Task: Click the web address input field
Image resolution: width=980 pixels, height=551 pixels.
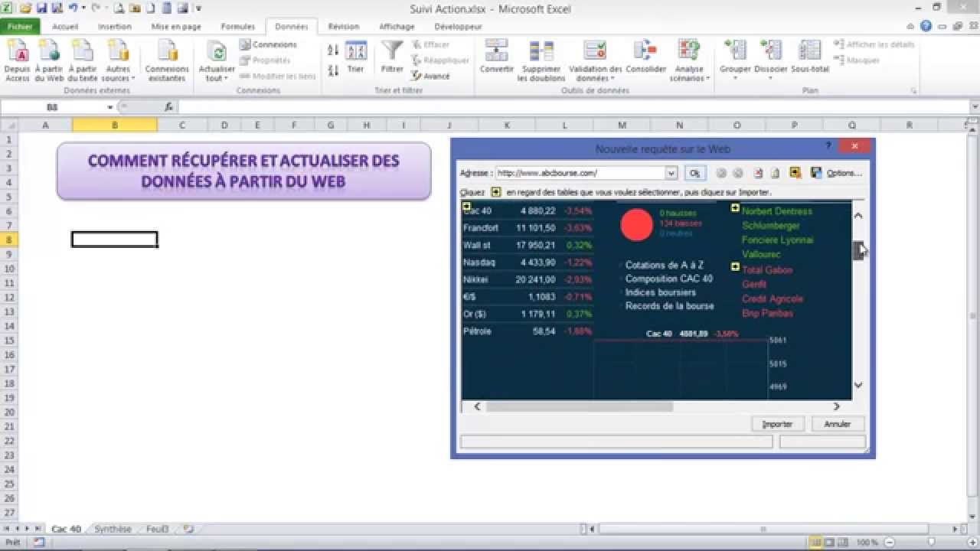Action: tap(580, 173)
